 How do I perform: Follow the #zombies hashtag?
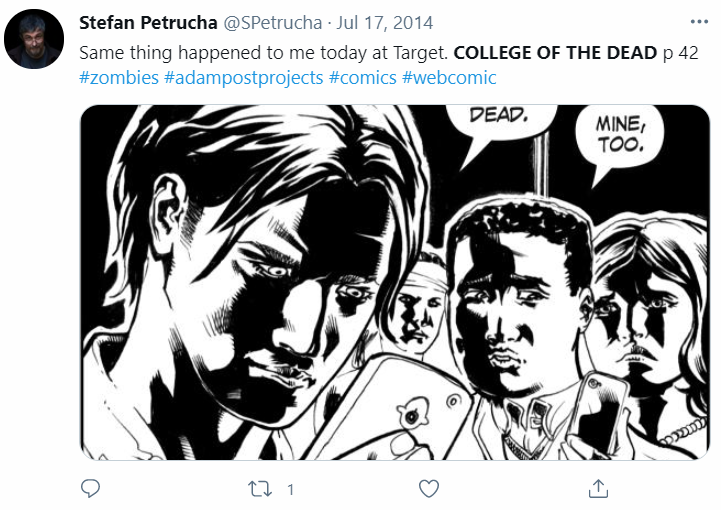[x=119, y=77]
